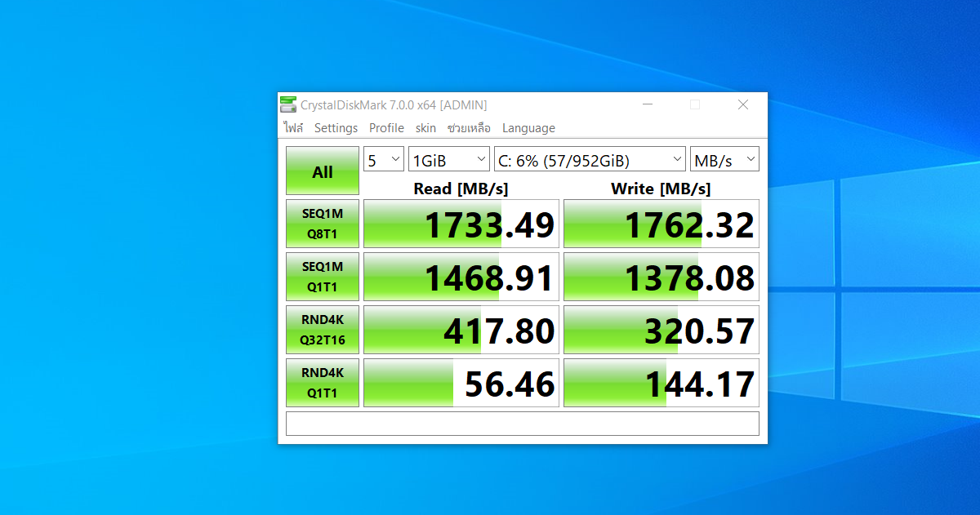Open drive selection dropdown C: 6%
Screen dimensions: 980x515
[x=590, y=159]
